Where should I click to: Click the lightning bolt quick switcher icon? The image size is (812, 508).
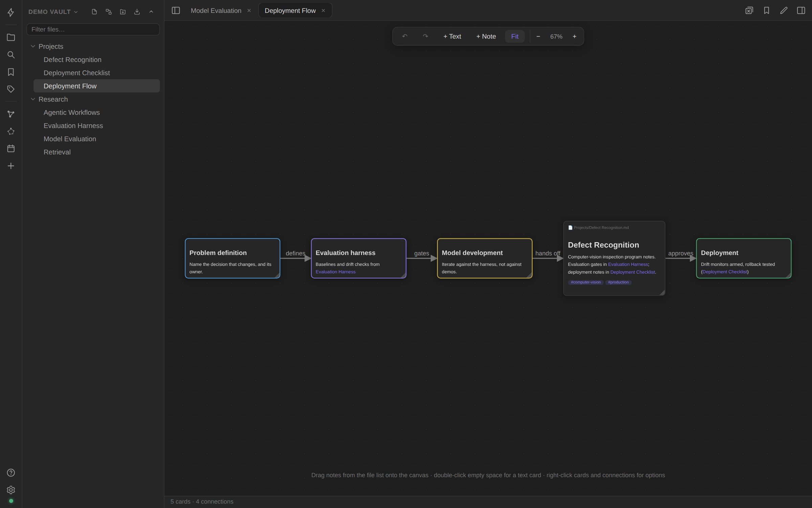click(11, 13)
